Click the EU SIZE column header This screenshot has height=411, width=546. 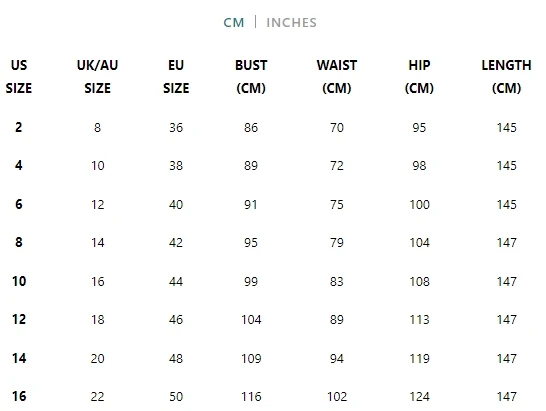(x=176, y=77)
